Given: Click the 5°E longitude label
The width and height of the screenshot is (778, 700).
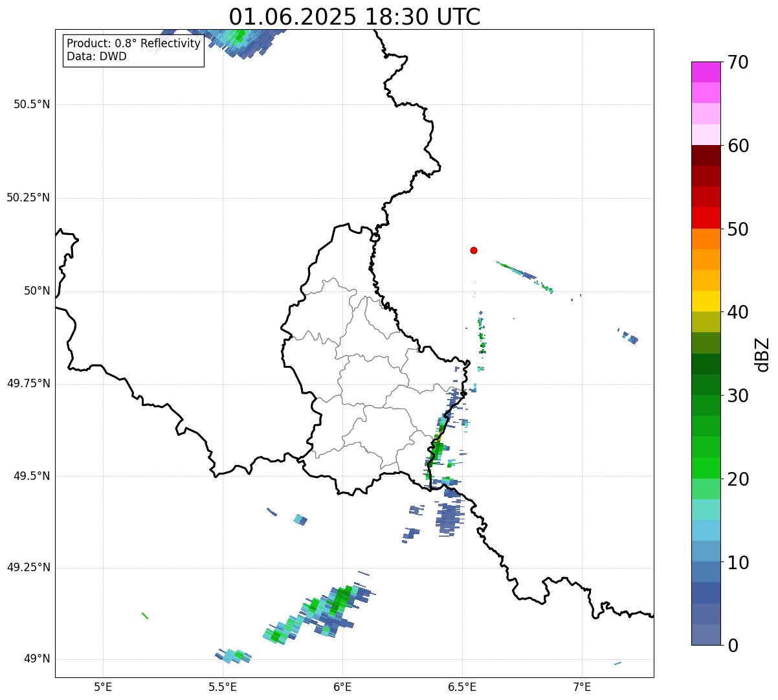Looking at the screenshot, I should coord(103,686).
